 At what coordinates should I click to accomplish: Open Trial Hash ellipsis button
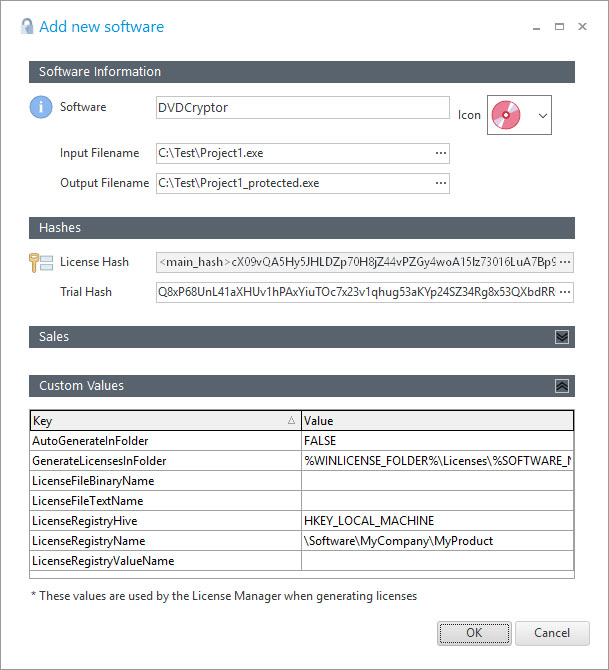point(565,292)
